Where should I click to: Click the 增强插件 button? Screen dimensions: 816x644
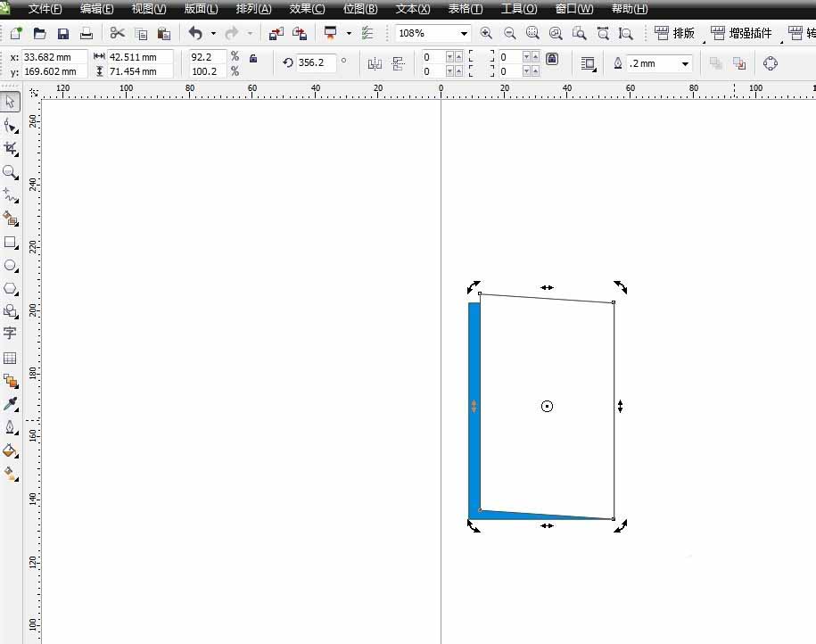pyautogui.click(x=741, y=33)
